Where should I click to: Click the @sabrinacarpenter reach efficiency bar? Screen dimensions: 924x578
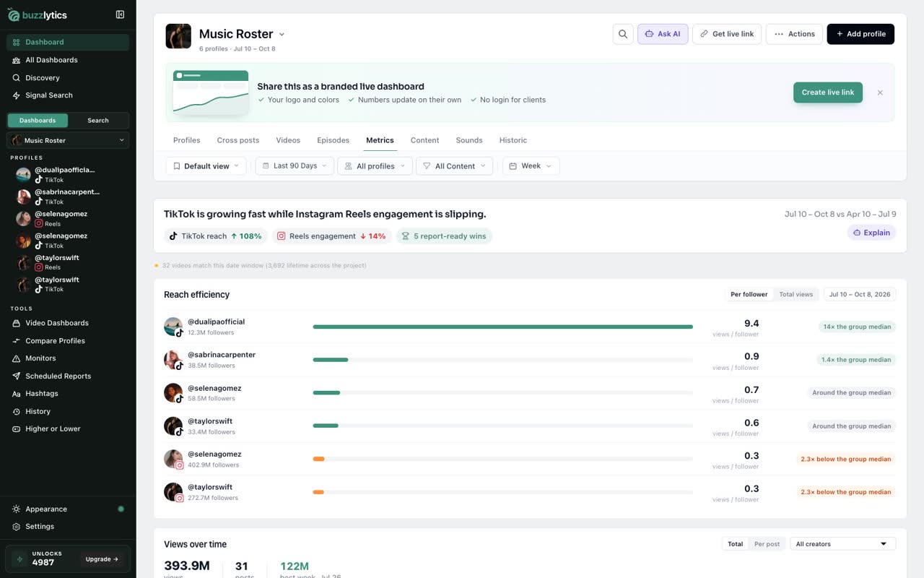tap(502, 360)
